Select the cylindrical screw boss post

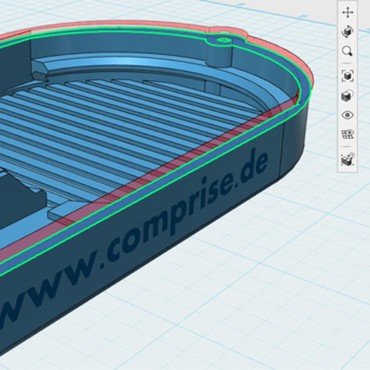click(221, 53)
